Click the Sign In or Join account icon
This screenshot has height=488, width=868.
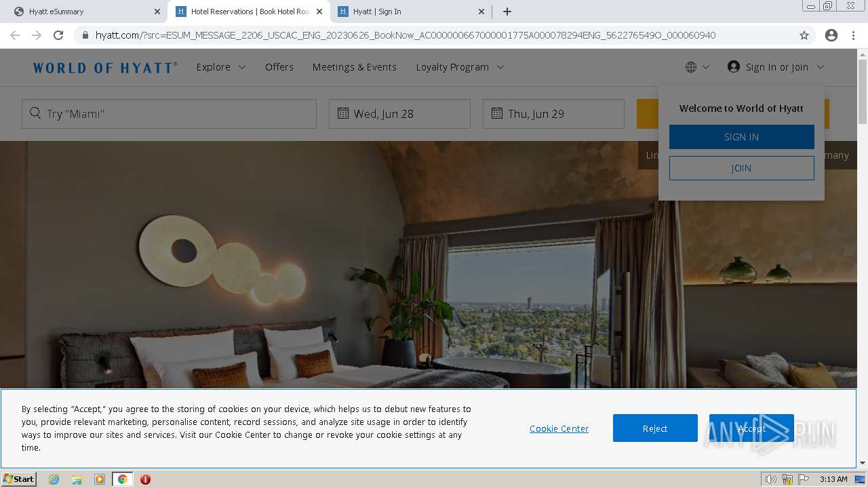tap(734, 66)
